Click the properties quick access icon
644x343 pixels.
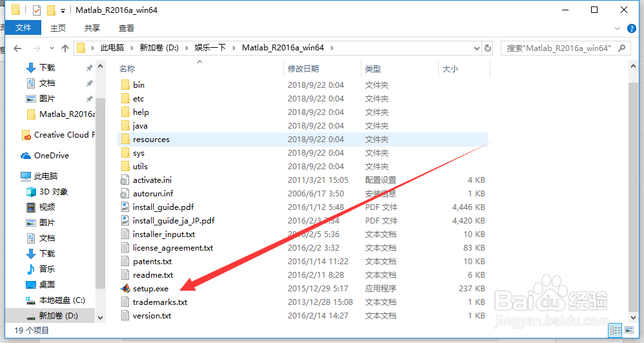[x=37, y=10]
